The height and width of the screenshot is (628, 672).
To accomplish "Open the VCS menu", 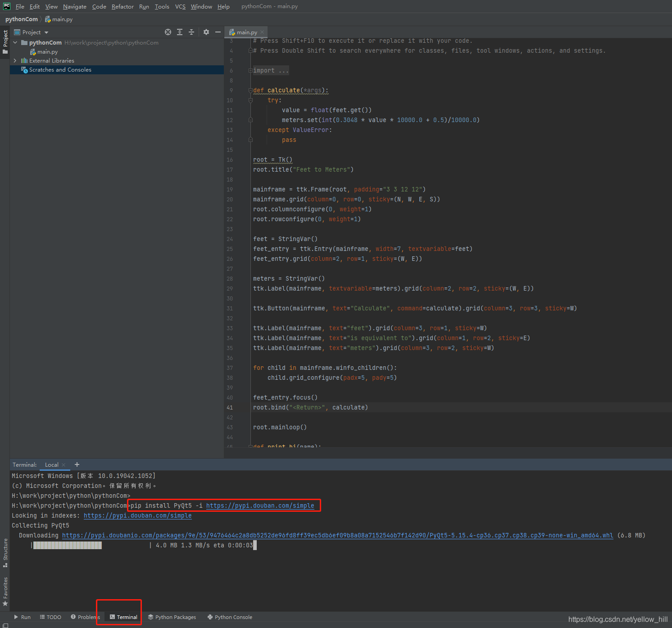I will pyautogui.click(x=180, y=6).
